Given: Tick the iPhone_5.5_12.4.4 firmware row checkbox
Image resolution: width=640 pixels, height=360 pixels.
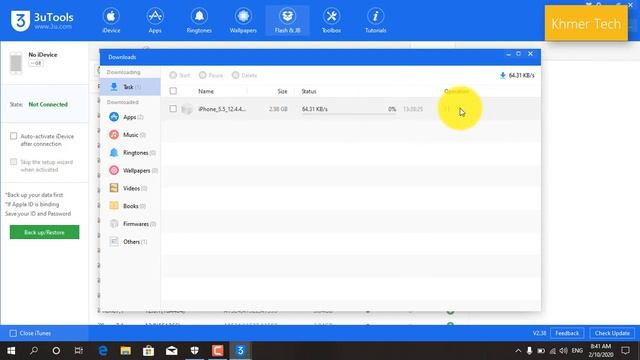Looking at the screenshot, I should (x=173, y=109).
